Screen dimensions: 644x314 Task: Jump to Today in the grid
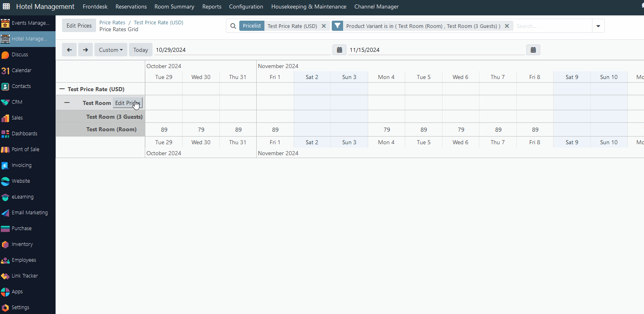click(141, 50)
